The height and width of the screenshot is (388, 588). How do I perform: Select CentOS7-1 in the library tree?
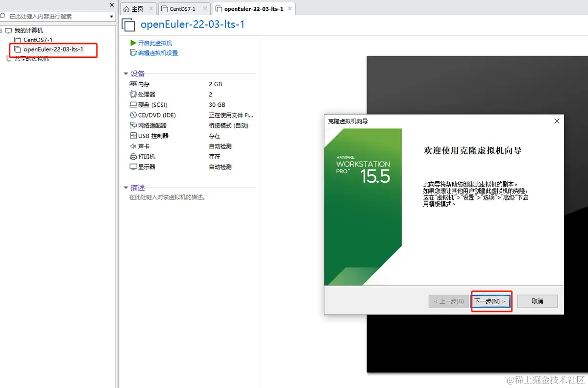click(x=38, y=40)
